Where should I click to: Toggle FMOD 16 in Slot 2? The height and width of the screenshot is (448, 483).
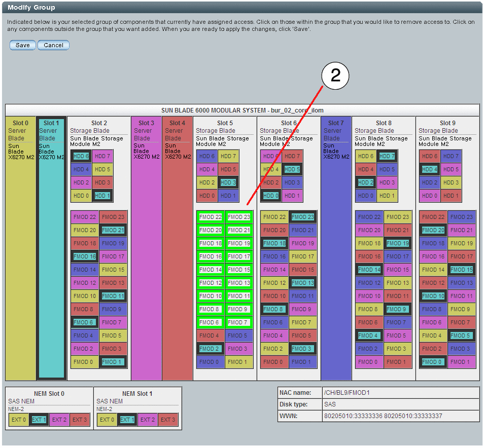click(85, 256)
